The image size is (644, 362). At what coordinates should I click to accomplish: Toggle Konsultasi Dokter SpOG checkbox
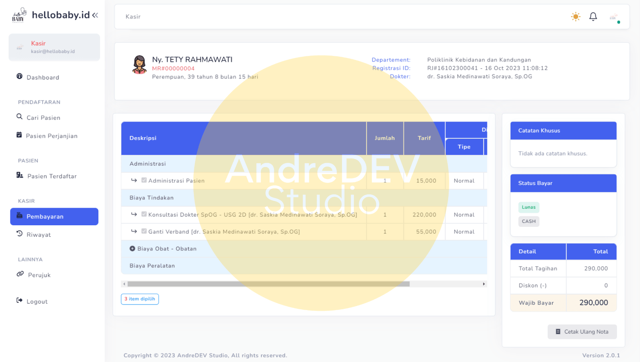[144, 214]
